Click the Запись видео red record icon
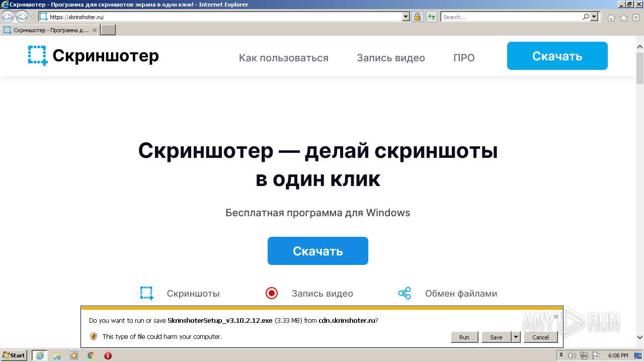Image resolution: width=644 pixels, height=362 pixels. point(272,293)
